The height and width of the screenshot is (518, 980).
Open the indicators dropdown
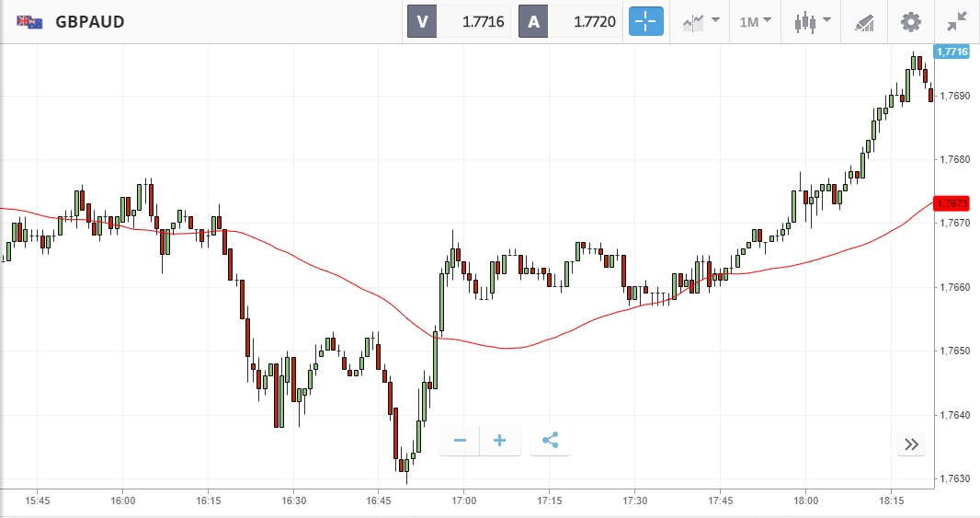click(701, 21)
